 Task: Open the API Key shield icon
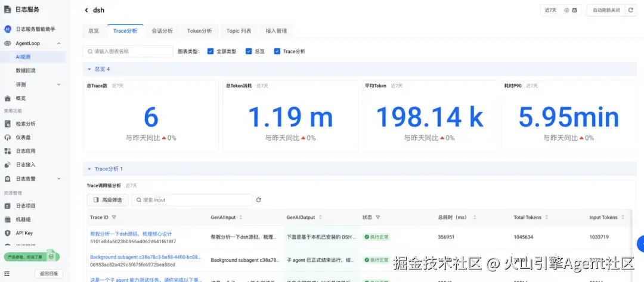[x=7, y=233]
